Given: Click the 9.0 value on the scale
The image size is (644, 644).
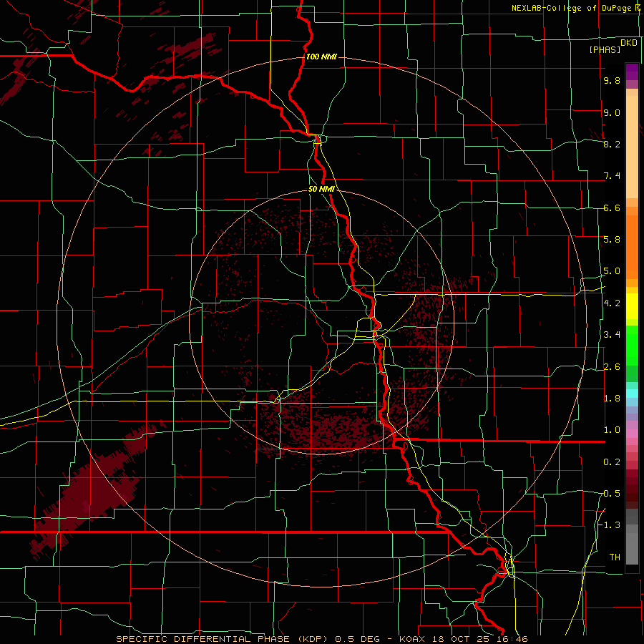Looking at the screenshot, I should tap(612, 112).
